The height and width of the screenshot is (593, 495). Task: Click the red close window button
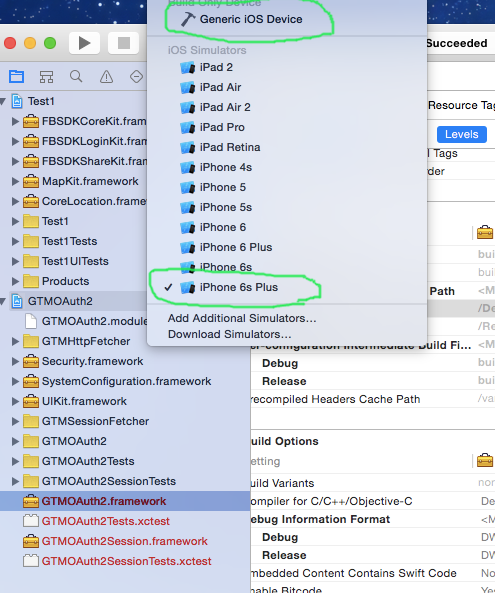click(10, 43)
